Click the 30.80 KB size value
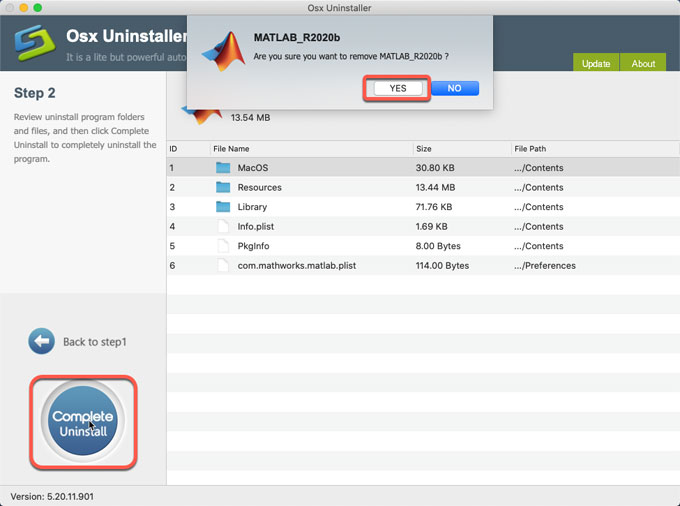680x506 pixels. click(x=435, y=168)
